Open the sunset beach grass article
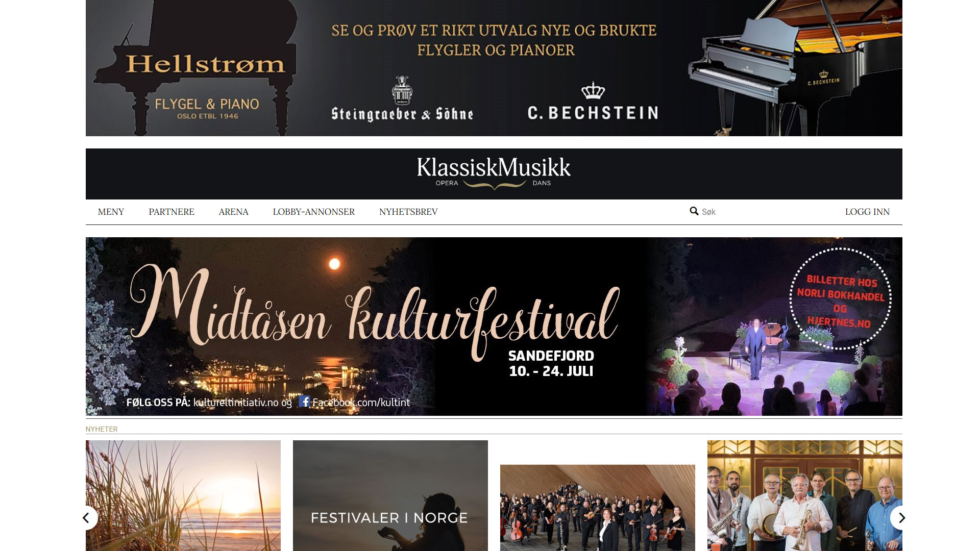The height and width of the screenshot is (551, 980). [x=183, y=495]
